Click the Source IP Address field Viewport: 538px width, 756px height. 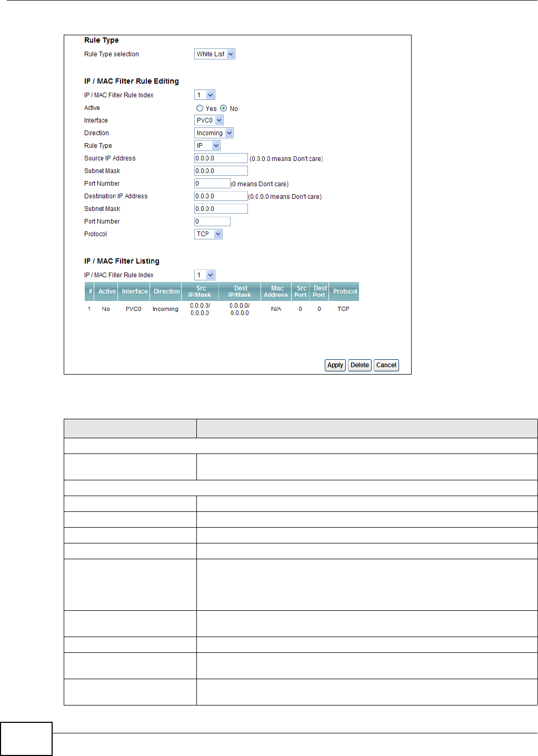221,158
